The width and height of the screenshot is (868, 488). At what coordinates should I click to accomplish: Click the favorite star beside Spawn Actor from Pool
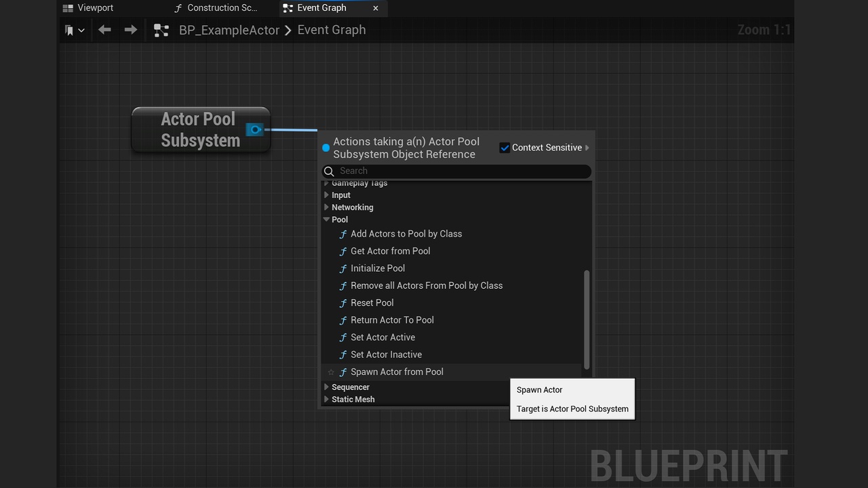[331, 372]
